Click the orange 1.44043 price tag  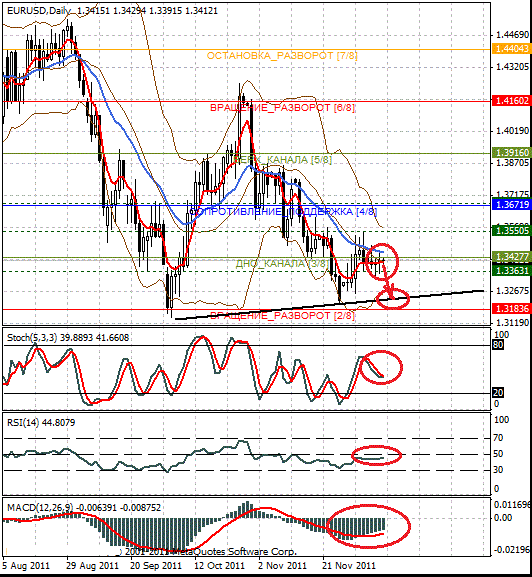512,49
